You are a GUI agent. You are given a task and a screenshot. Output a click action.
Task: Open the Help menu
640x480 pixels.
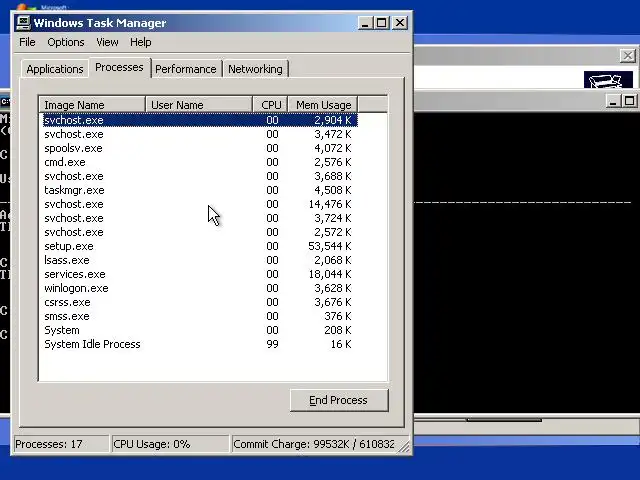[140, 42]
